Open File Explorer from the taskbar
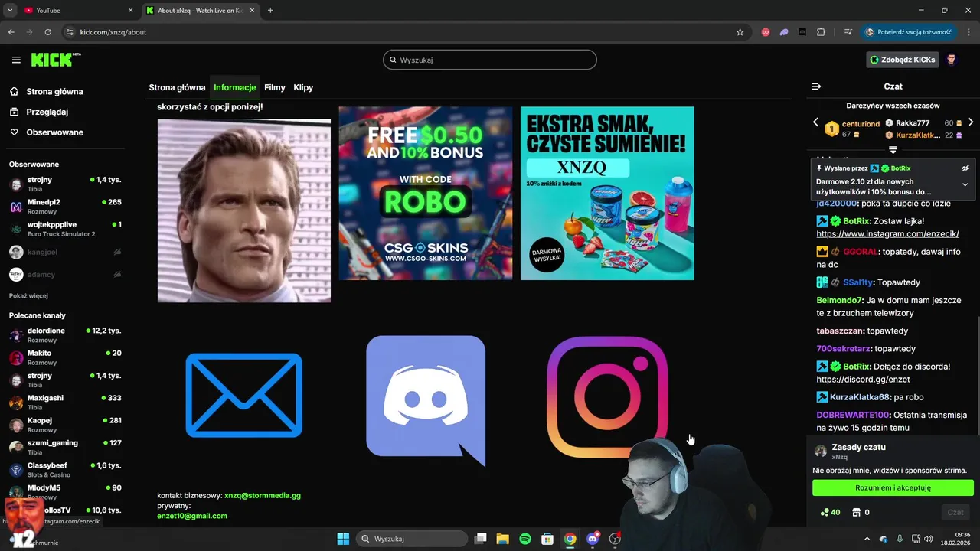Image resolution: width=980 pixels, height=551 pixels. click(503, 539)
